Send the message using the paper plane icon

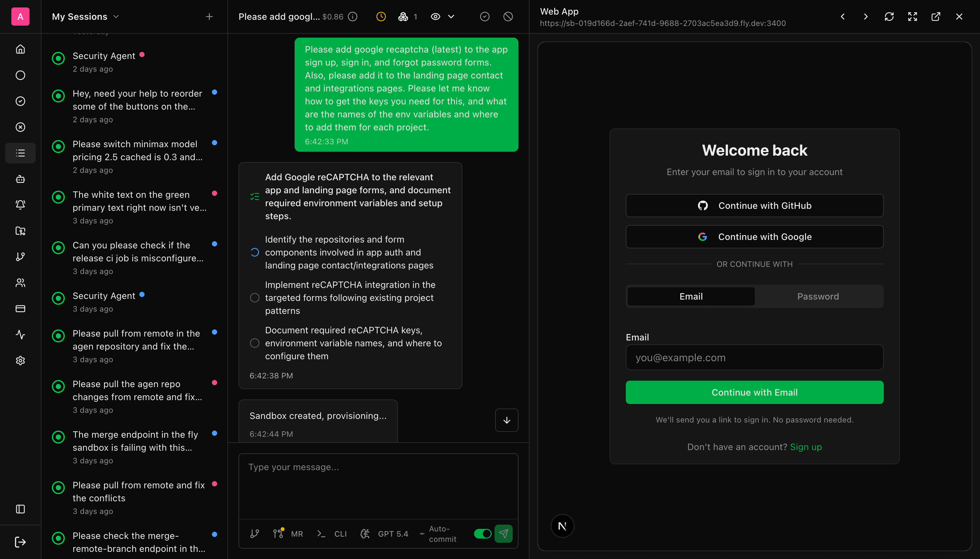point(503,534)
